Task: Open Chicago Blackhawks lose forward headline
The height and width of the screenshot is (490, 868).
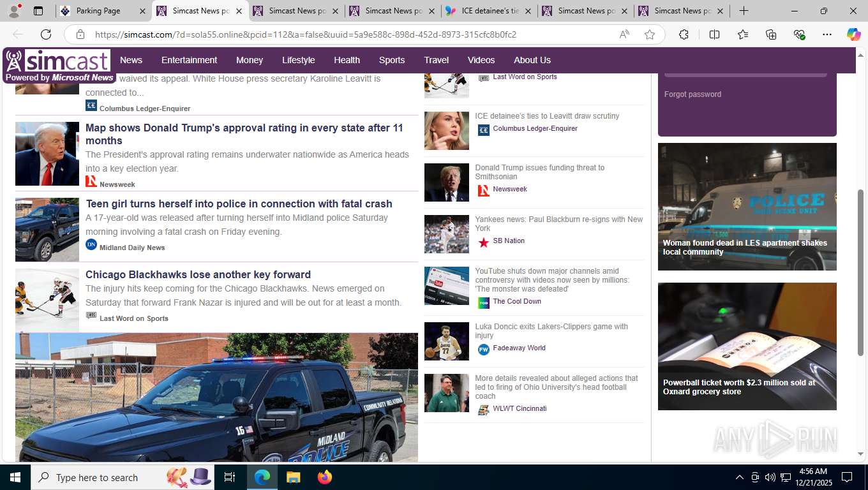Action: [x=198, y=274]
